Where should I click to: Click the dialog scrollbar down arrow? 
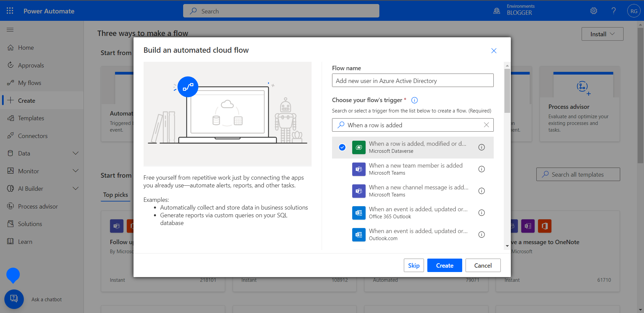click(507, 246)
